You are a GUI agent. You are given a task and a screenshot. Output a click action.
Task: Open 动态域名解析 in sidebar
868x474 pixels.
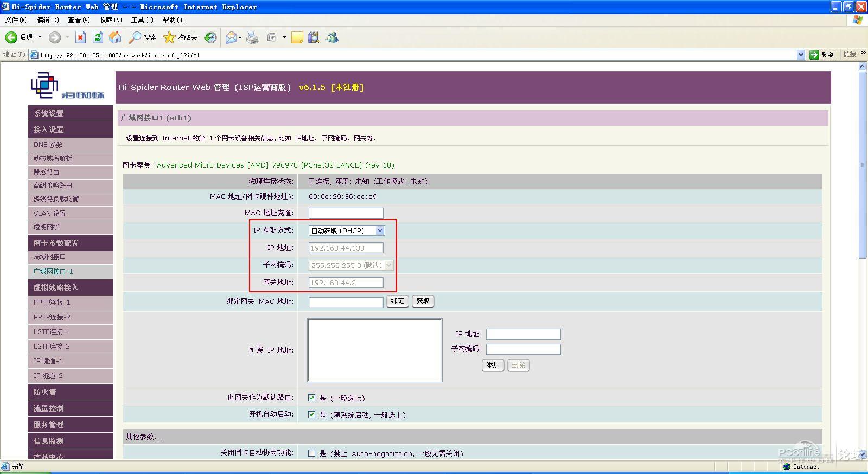click(x=71, y=158)
